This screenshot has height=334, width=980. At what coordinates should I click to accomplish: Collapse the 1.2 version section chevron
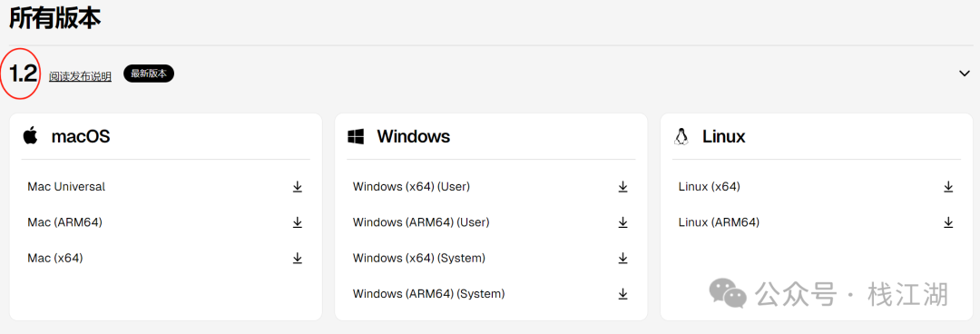point(965,74)
